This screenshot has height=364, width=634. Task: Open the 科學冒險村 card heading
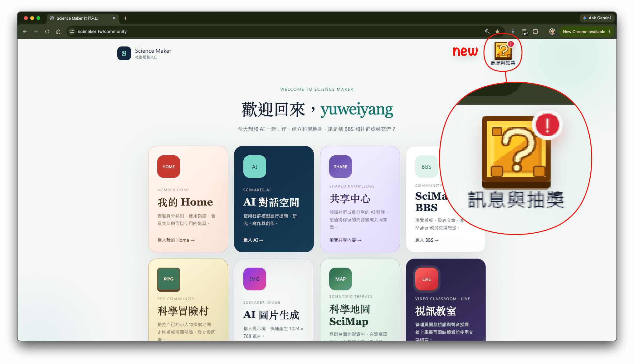[x=183, y=311]
